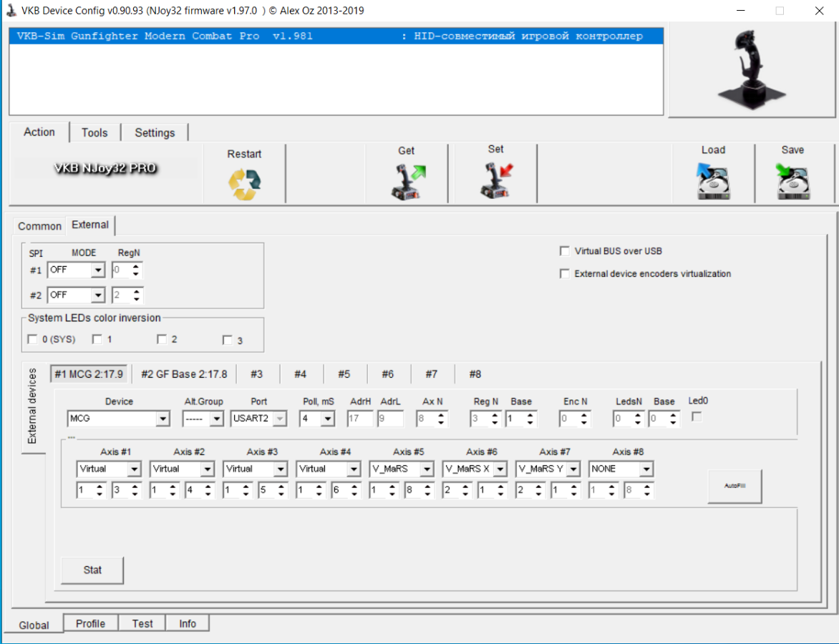Image resolution: width=839 pixels, height=644 pixels.
Task: Select the #6 external device tab
Action: 388,374
